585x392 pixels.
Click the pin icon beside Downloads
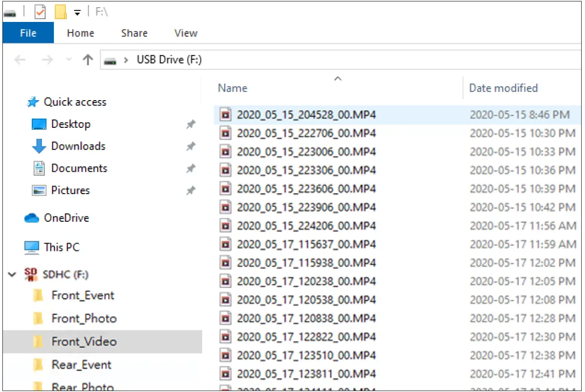(x=191, y=146)
